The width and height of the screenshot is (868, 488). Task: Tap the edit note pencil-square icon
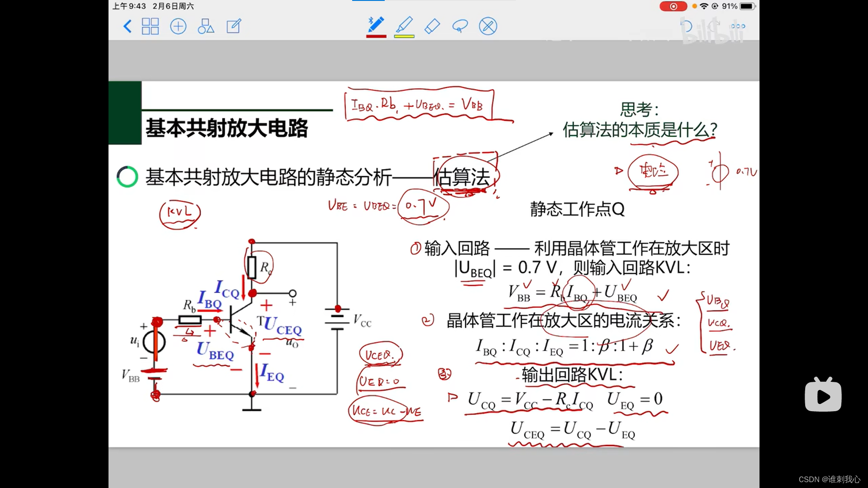[x=234, y=26]
